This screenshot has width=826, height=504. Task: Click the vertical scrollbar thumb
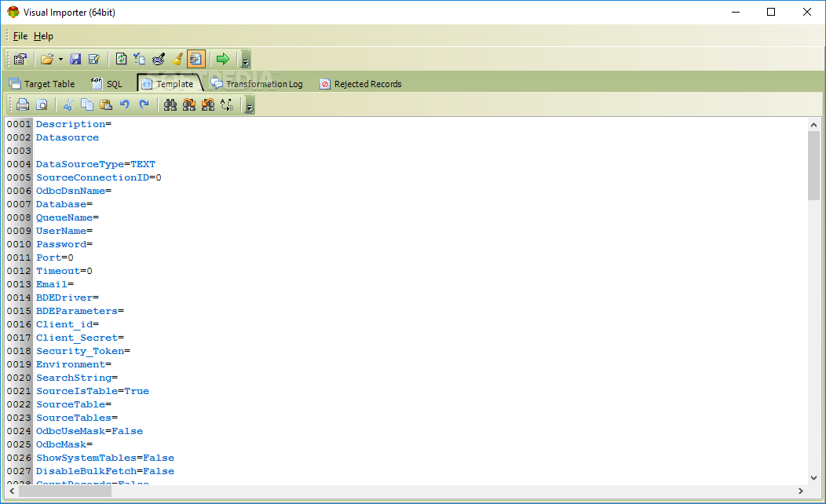pyautogui.click(x=814, y=166)
